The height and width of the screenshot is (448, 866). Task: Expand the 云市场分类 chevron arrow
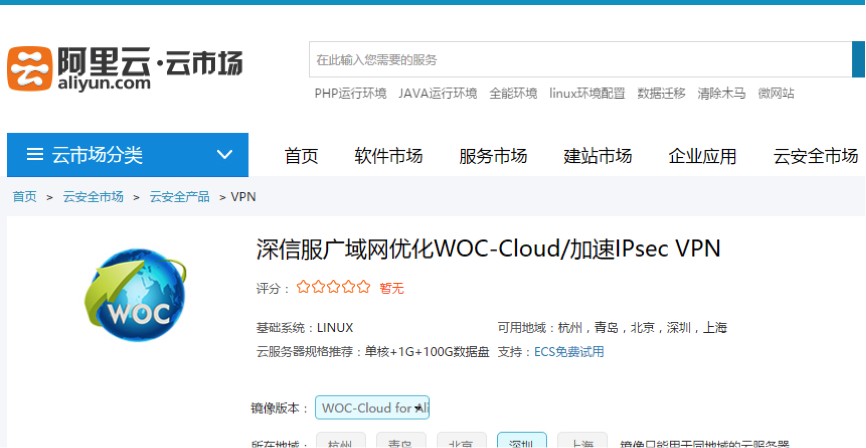point(224,155)
